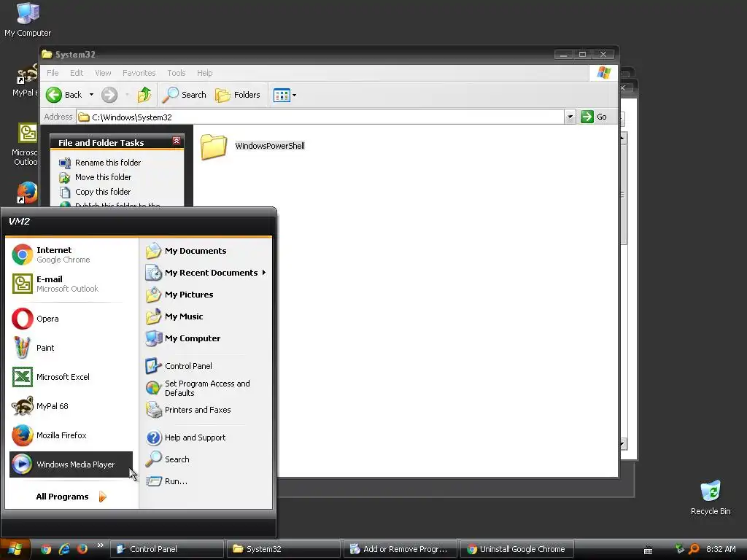Open My Computer desktop icon

coord(28,20)
